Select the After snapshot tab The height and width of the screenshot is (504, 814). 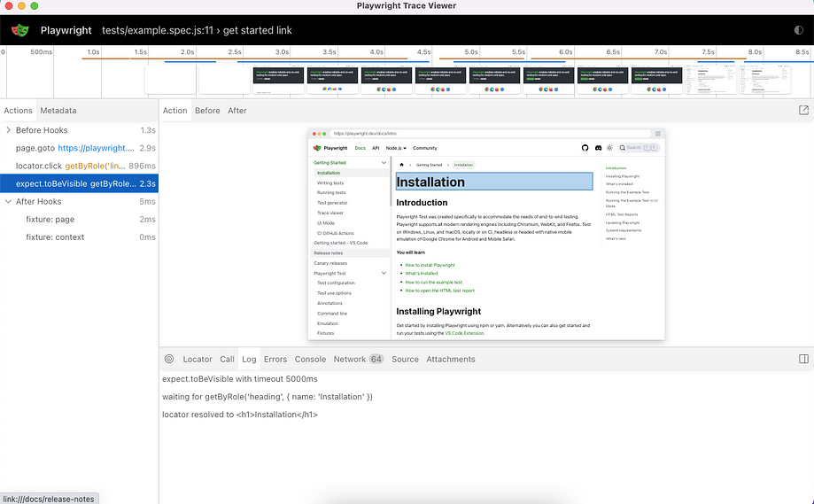click(237, 111)
